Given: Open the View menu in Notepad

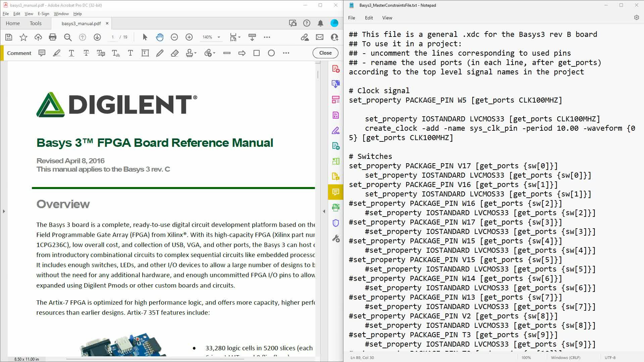Looking at the screenshot, I should 387,18.
